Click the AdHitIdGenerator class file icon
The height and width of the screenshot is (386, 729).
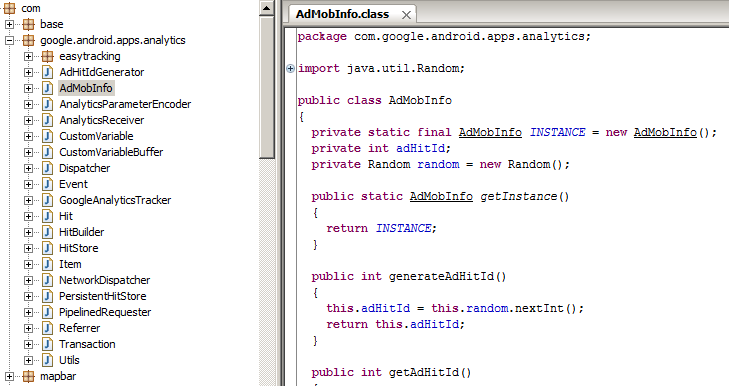47,72
